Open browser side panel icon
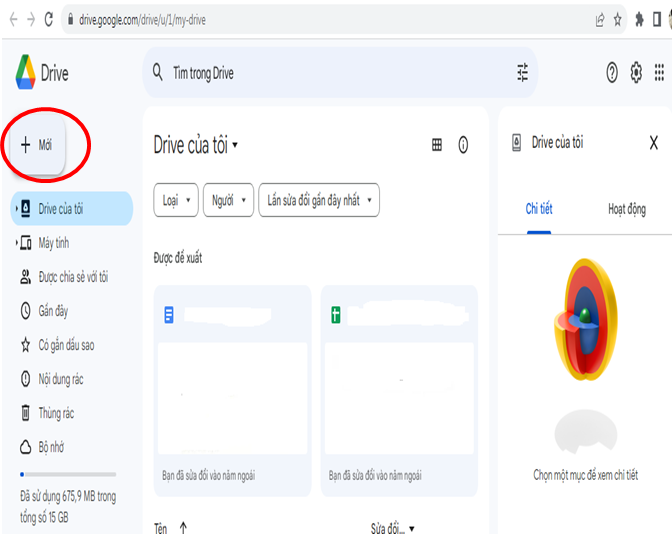 click(657, 19)
